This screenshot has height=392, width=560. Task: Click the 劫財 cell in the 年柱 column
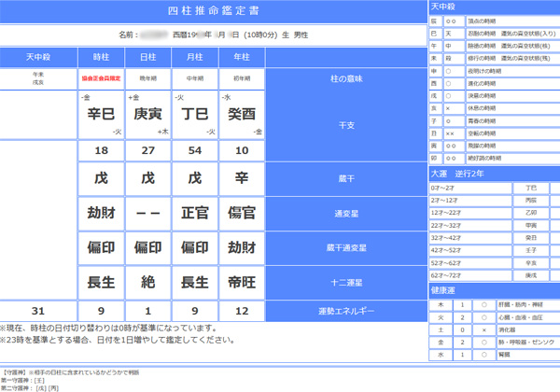(x=242, y=247)
